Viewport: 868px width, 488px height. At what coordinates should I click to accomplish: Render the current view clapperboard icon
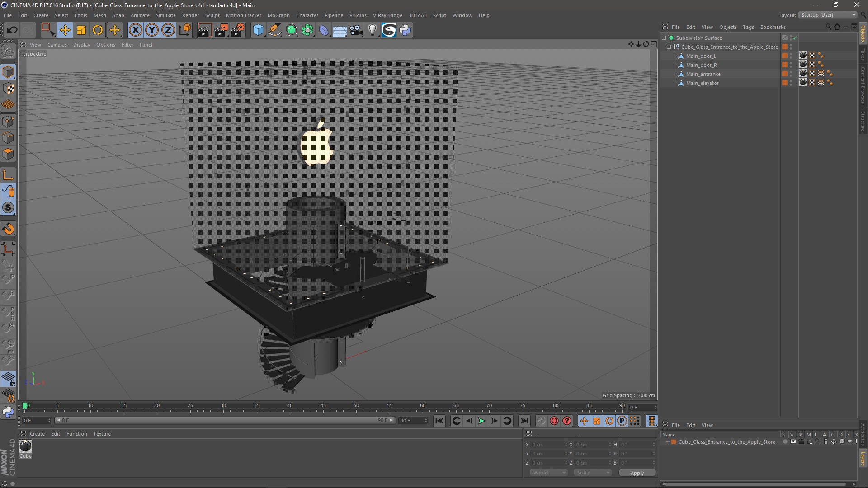204,30
